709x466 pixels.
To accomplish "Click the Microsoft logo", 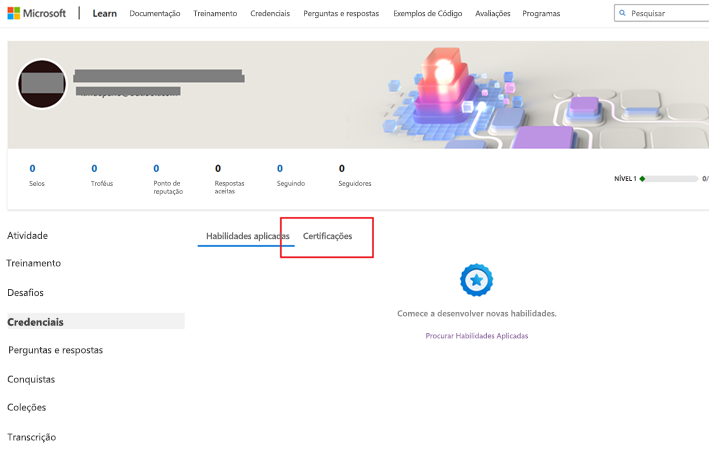I will click(37, 14).
